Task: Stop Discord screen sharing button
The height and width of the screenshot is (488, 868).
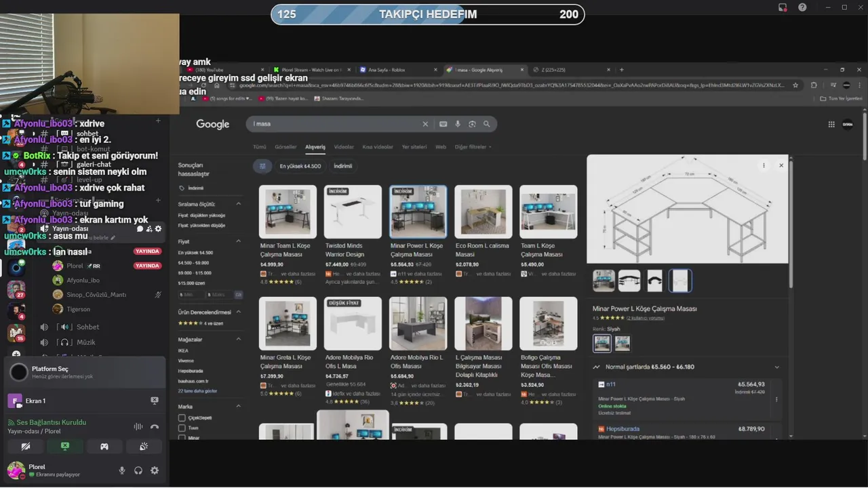Action: tap(65, 447)
